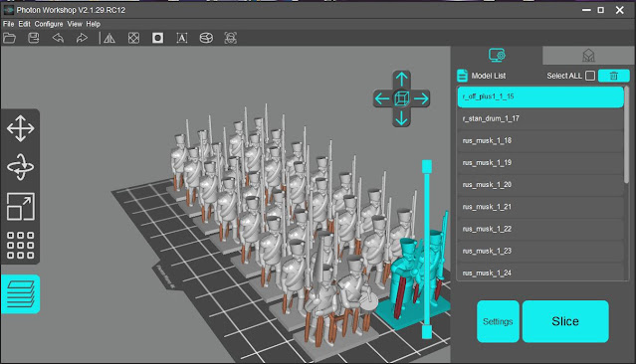Viewport: 636px width, 364px height.
Task: Open the View menu
Action: (x=75, y=24)
